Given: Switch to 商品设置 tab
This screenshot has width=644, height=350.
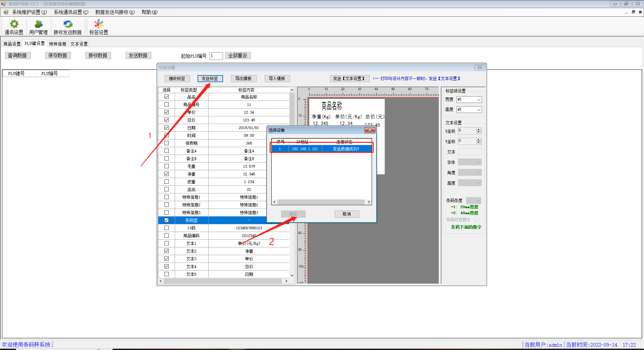Looking at the screenshot, I should 12,44.
